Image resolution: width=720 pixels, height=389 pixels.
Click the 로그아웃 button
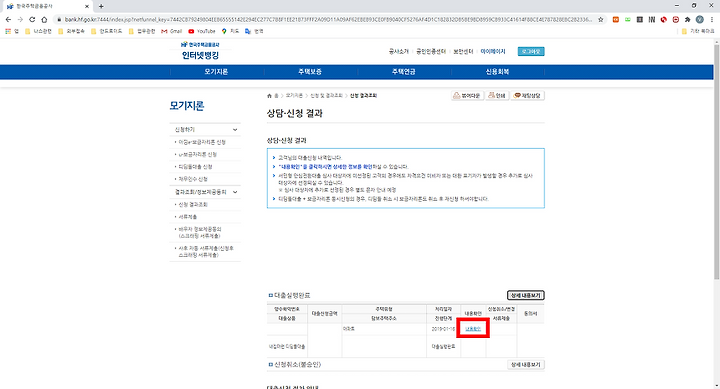tap(531, 51)
